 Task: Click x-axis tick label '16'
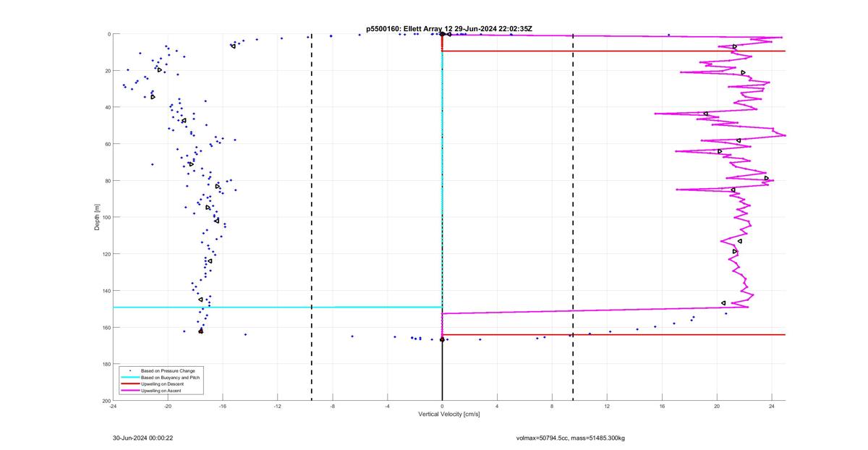point(663,407)
